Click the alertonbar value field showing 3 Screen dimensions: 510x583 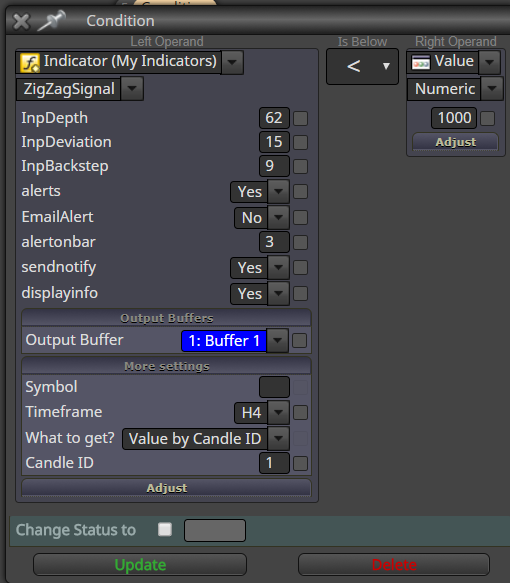(x=274, y=242)
